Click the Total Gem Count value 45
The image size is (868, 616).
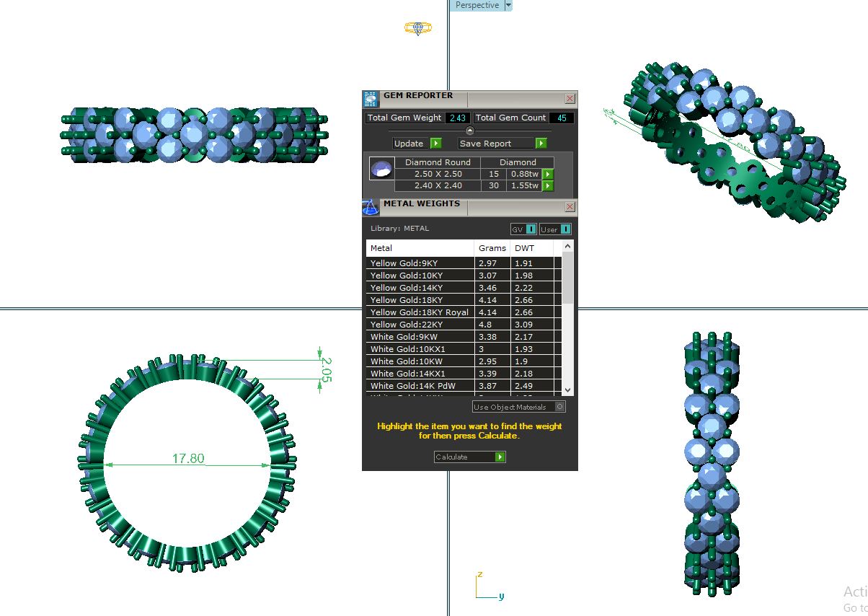pos(562,118)
